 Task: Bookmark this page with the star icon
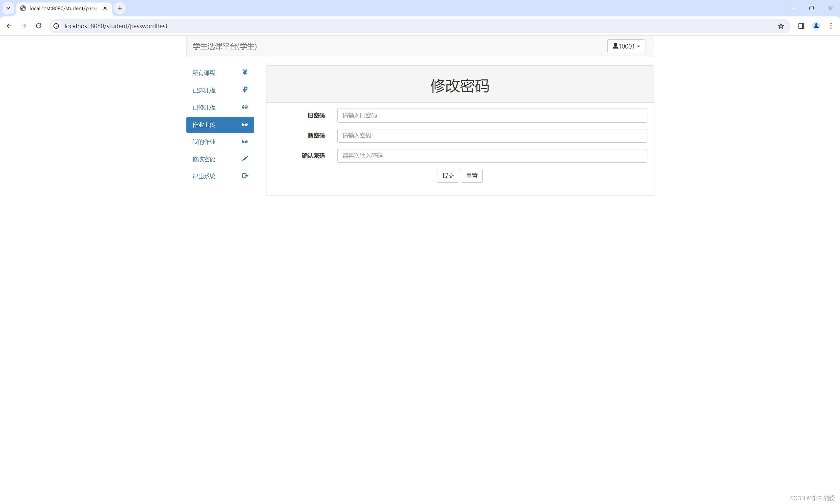tap(781, 26)
